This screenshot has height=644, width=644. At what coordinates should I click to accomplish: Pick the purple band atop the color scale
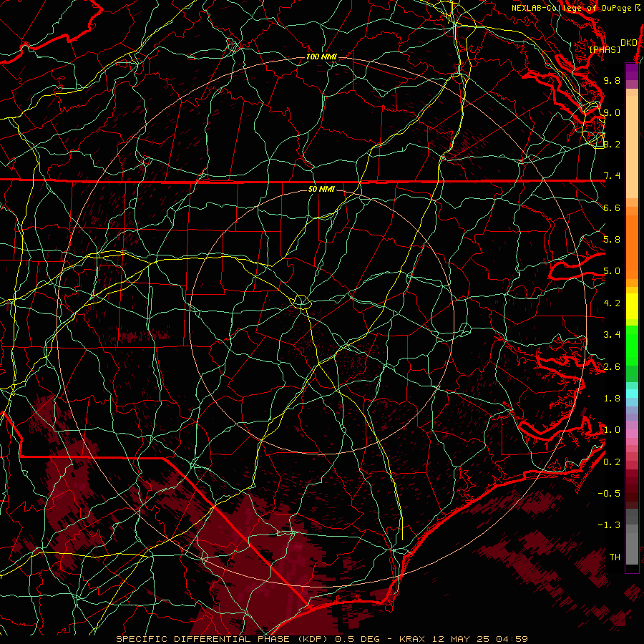tap(632, 72)
